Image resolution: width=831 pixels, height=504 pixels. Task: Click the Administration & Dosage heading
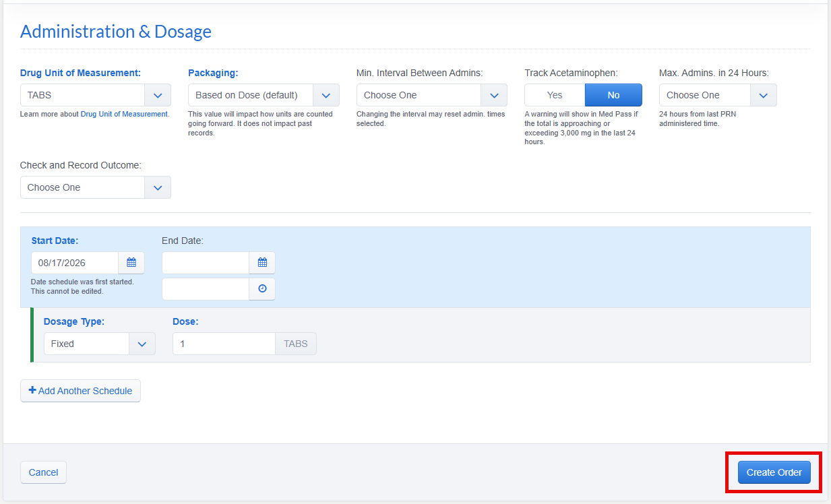[116, 32]
